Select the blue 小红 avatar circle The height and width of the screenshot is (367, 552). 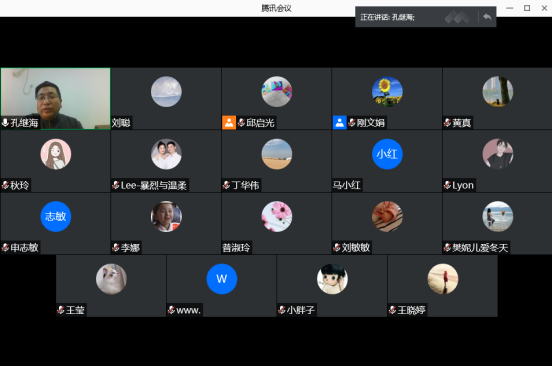pyautogui.click(x=387, y=154)
